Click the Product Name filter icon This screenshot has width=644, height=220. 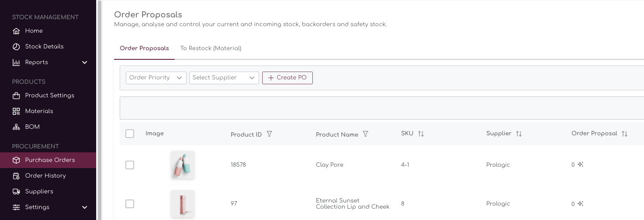(366, 134)
